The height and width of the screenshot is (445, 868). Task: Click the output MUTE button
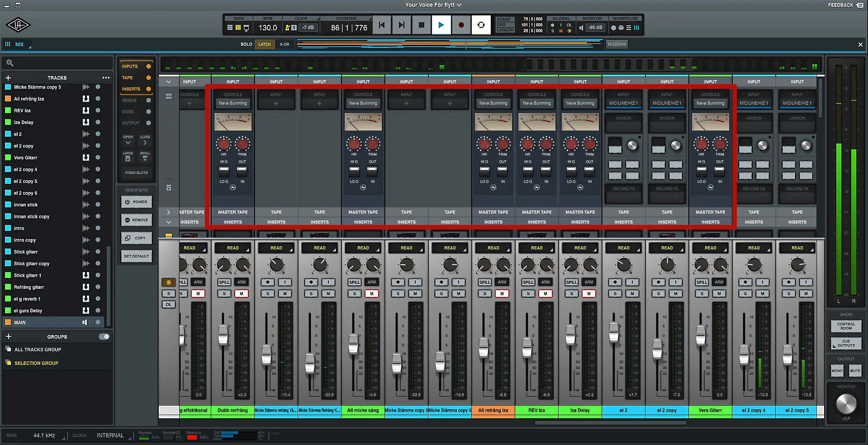[x=855, y=371]
